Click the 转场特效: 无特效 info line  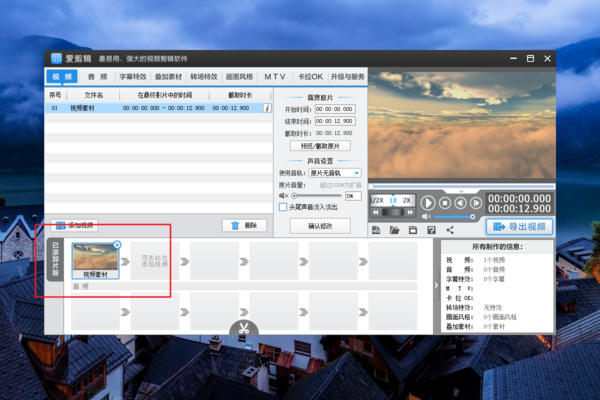tap(474, 307)
